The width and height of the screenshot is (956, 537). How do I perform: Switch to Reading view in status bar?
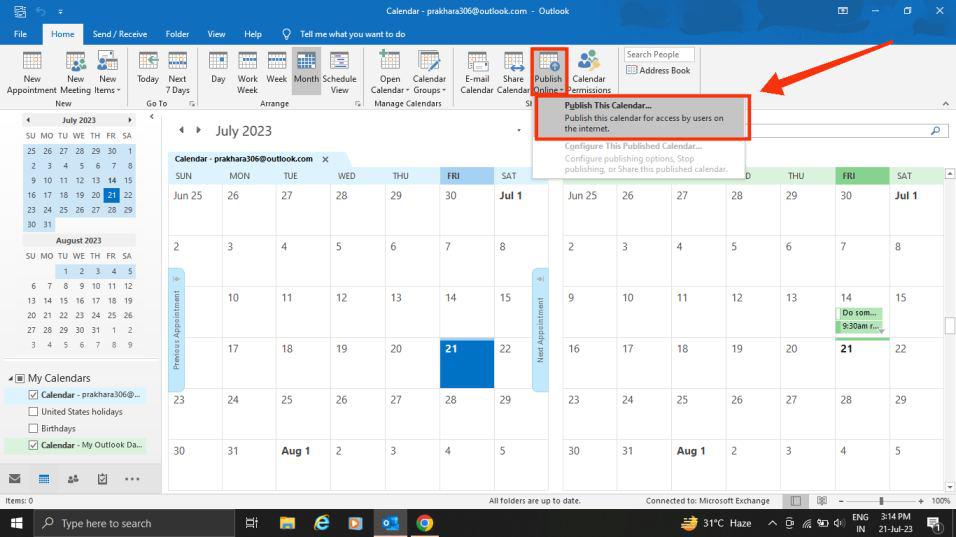tap(822, 501)
